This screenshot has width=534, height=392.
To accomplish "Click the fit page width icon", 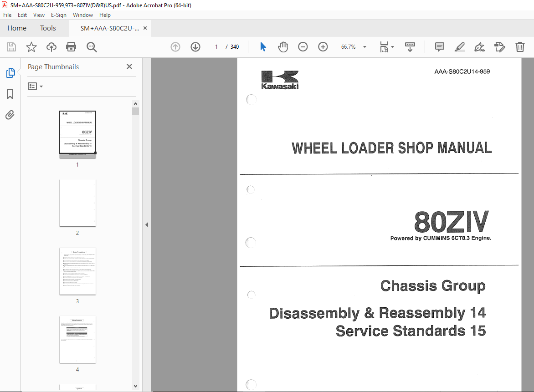I will pos(384,47).
